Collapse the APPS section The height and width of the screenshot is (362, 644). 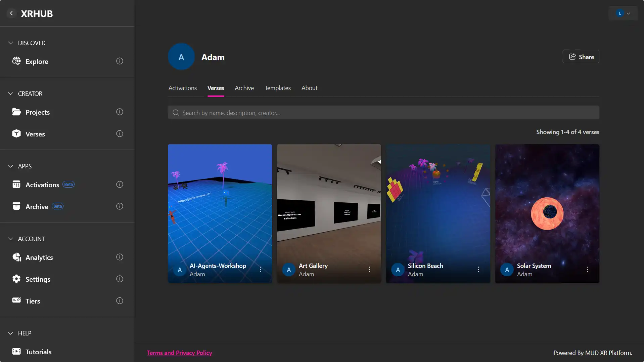pos(11,166)
